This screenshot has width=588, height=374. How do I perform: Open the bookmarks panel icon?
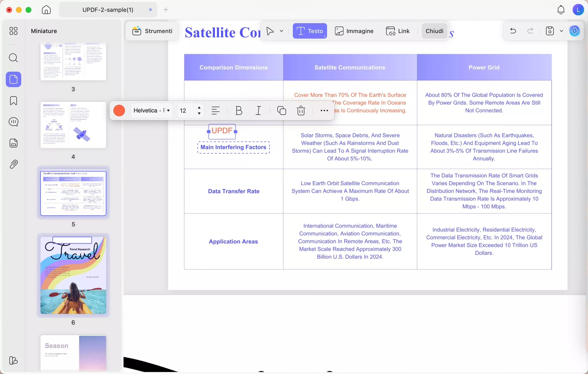tap(14, 101)
